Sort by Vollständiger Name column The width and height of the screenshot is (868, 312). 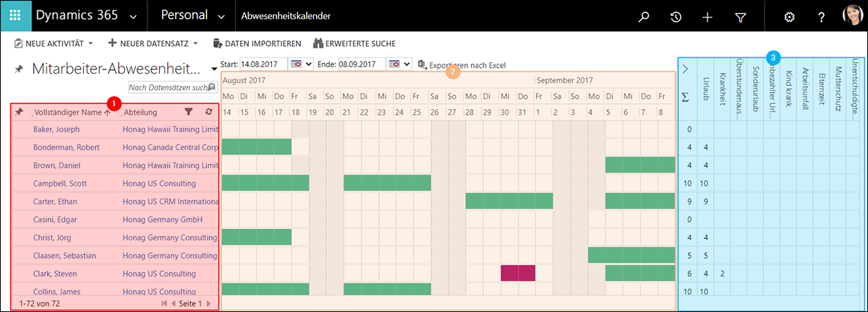coord(73,112)
